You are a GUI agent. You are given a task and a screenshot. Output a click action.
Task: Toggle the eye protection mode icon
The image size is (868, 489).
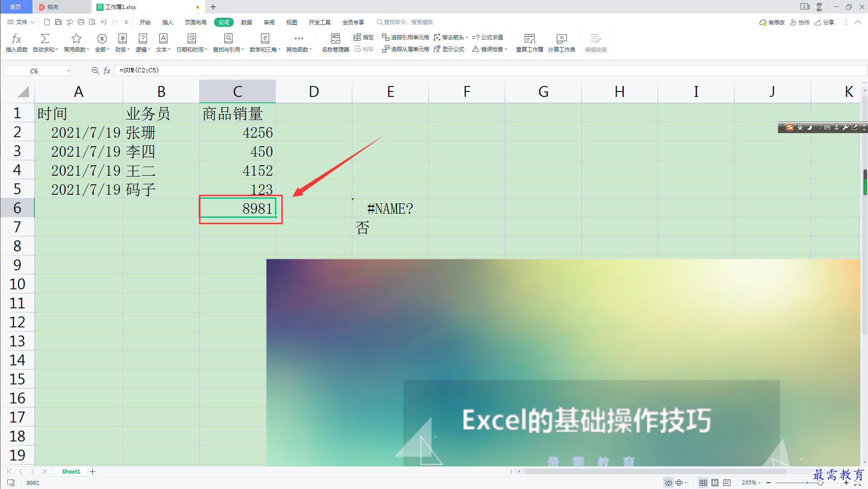[668, 483]
